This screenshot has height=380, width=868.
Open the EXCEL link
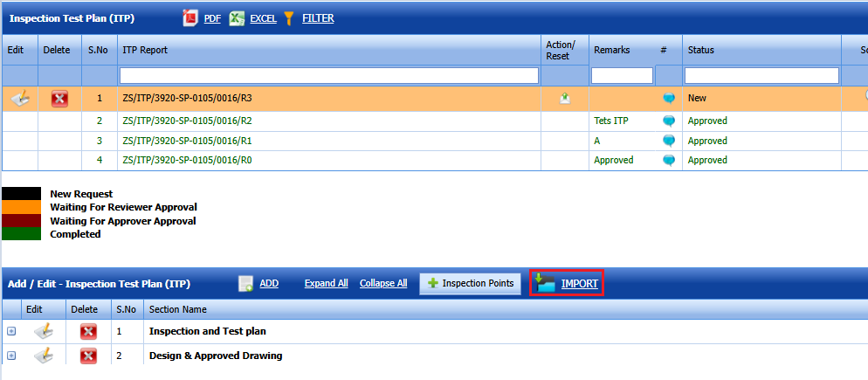pos(263,18)
